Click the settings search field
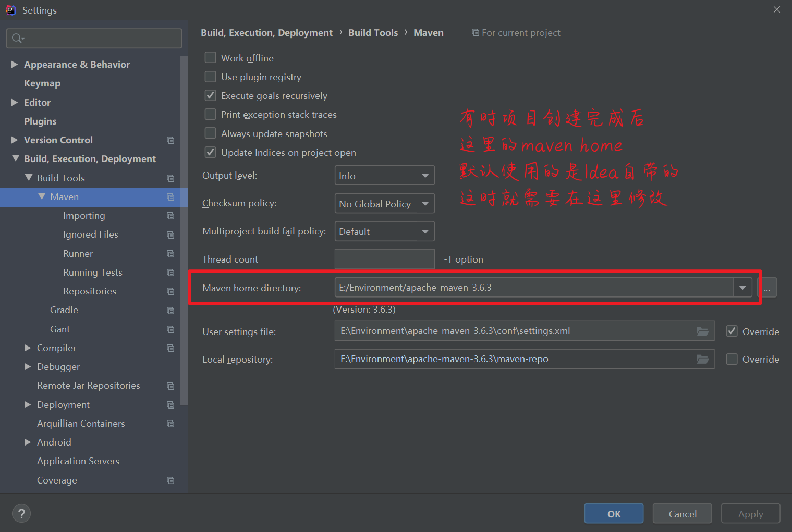The width and height of the screenshot is (792, 532). point(94,38)
